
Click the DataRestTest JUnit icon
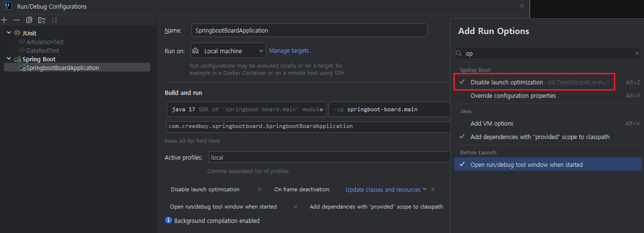coord(22,50)
